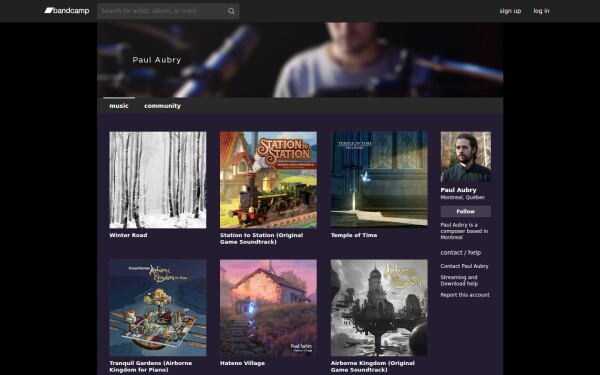The width and height of the screenshot is (600, 375).
Task: Click the Hateno Village title text
Action: [242, 363]
